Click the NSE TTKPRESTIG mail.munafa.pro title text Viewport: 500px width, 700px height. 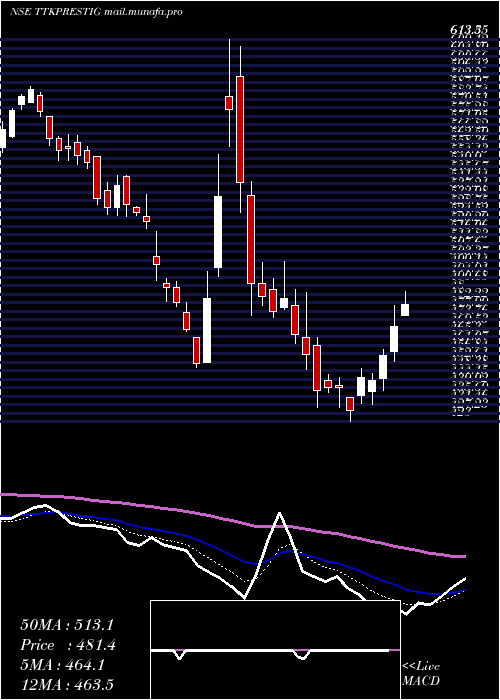click(x=96, y=12)
